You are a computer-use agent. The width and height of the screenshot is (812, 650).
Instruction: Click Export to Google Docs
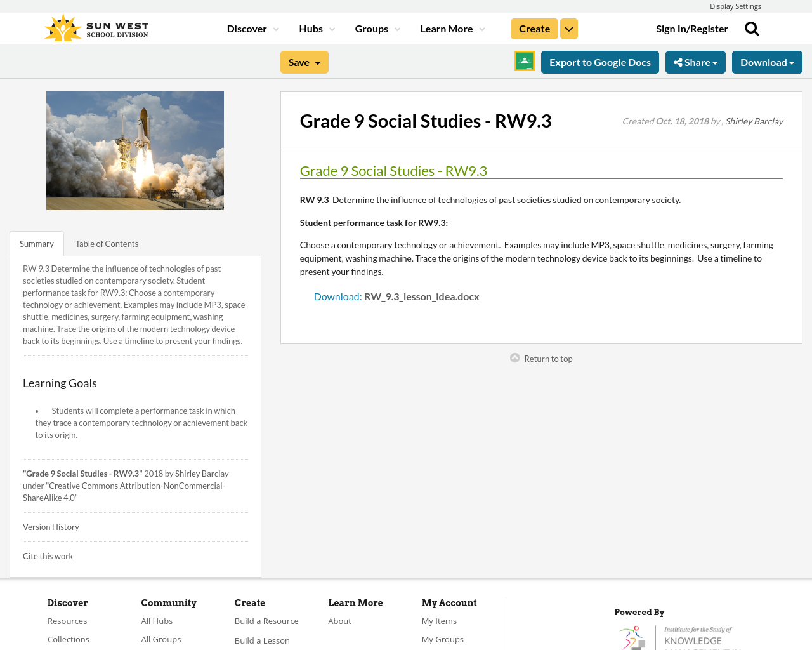click(600, 62)
